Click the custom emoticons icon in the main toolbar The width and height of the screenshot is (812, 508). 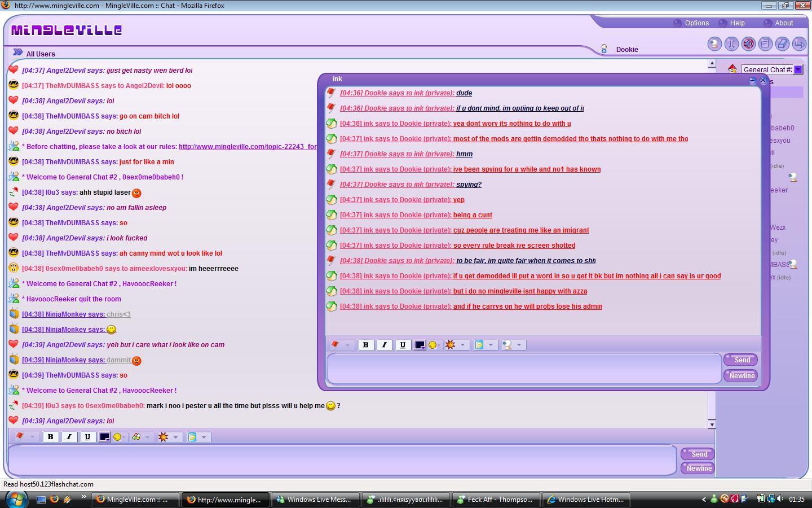click(x=136, y=437)
